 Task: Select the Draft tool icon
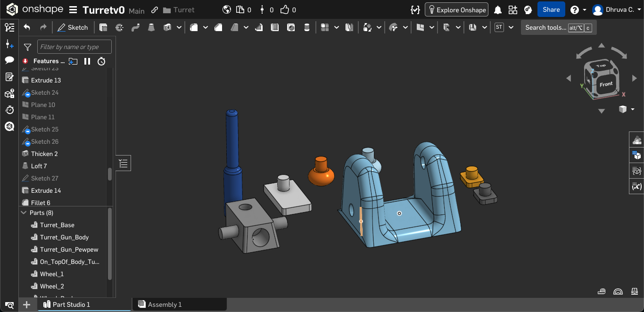tap(234, 27)
